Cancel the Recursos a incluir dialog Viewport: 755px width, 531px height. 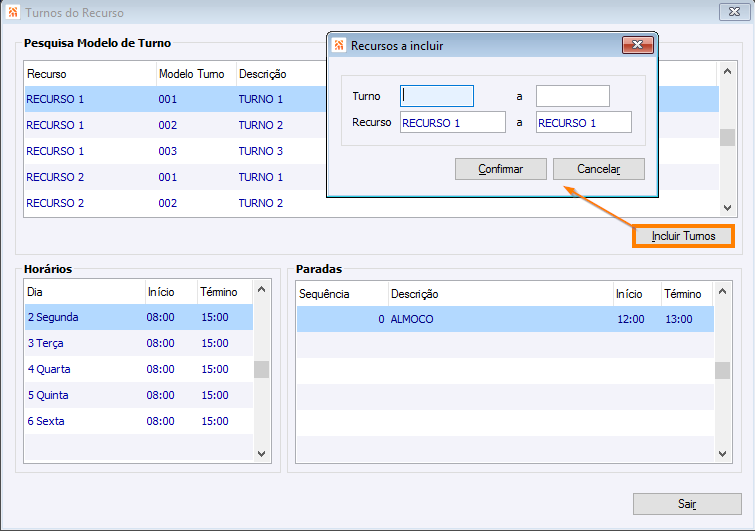coord(599,169)
